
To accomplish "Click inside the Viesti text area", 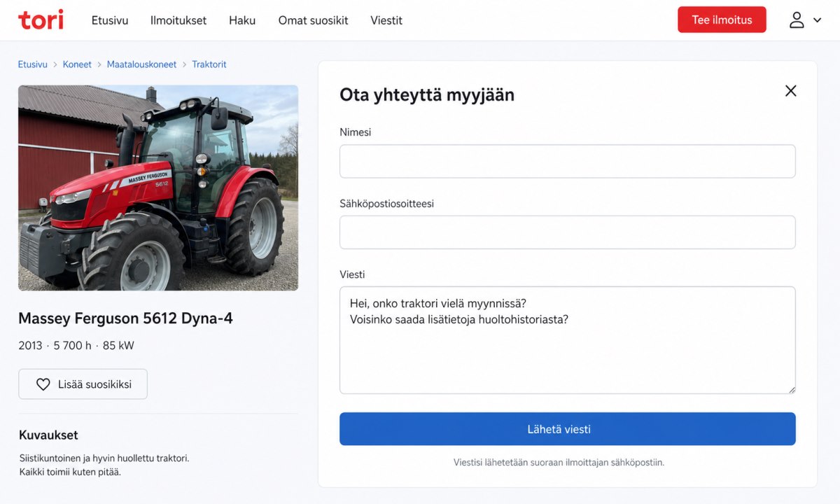I will [567, 340].
